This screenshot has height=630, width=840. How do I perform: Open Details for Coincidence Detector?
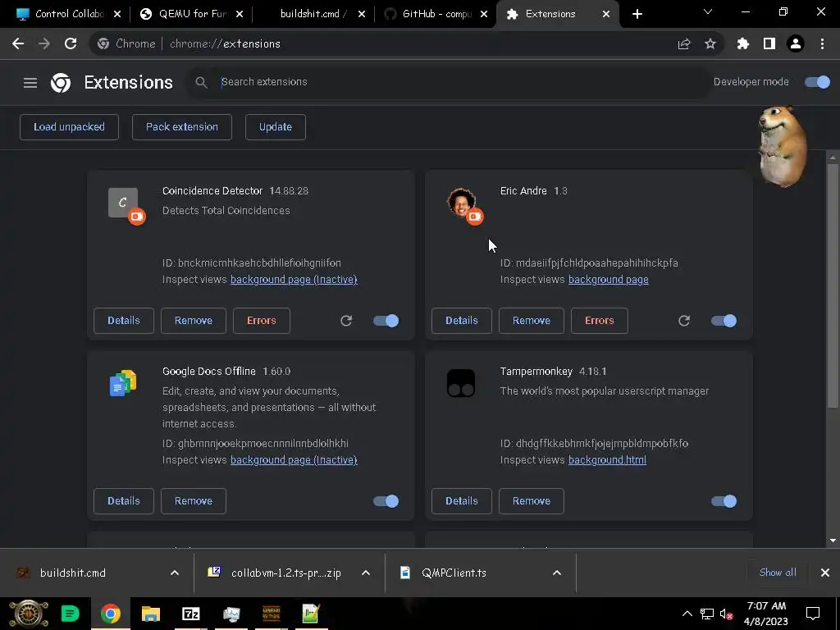124,321
